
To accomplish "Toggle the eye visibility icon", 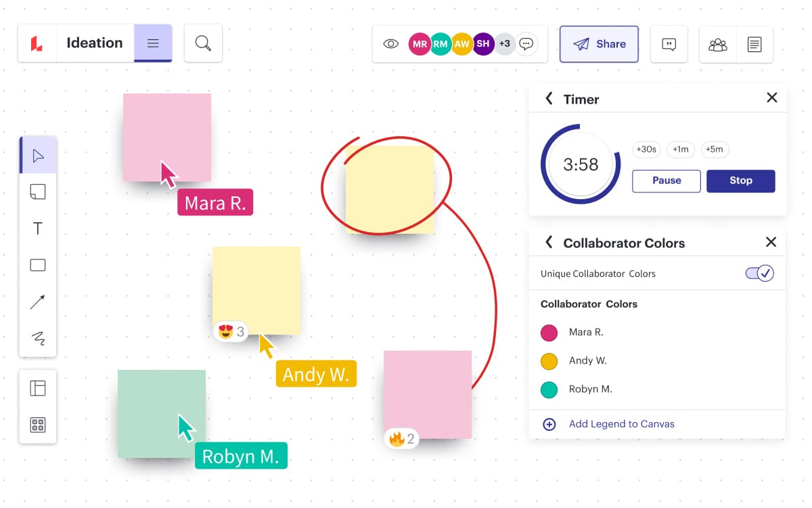I will pos(390,44).
